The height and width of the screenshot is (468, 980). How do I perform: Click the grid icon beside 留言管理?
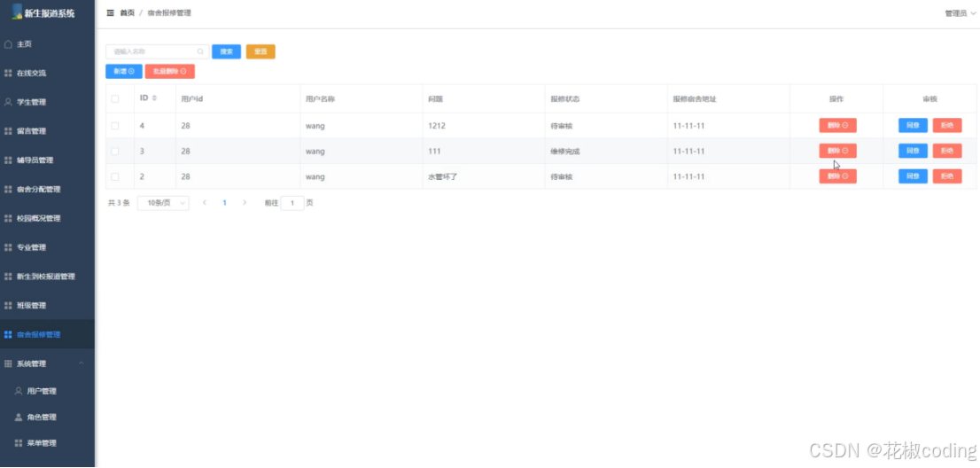tap(8, 131)
